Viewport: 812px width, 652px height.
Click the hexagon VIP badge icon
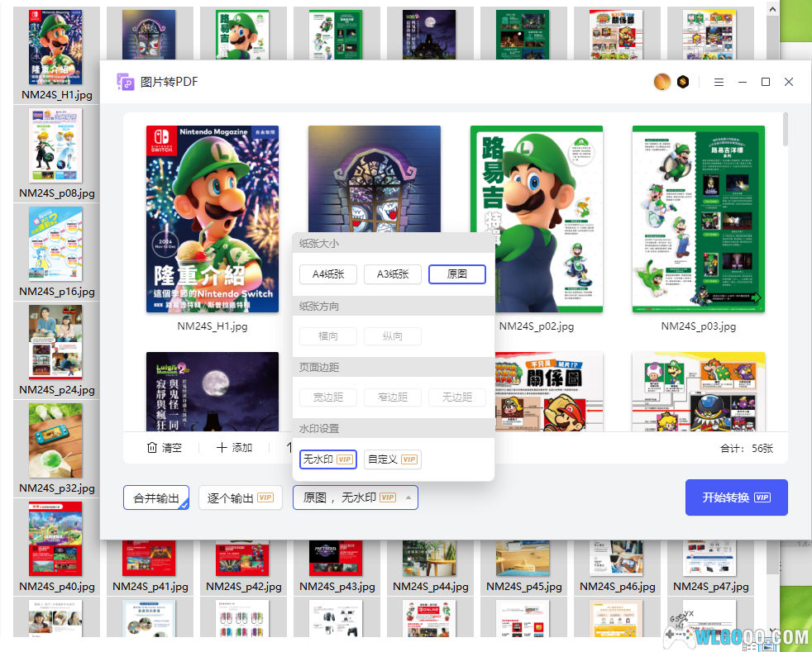pyautogui.click(x=682, y=82)
